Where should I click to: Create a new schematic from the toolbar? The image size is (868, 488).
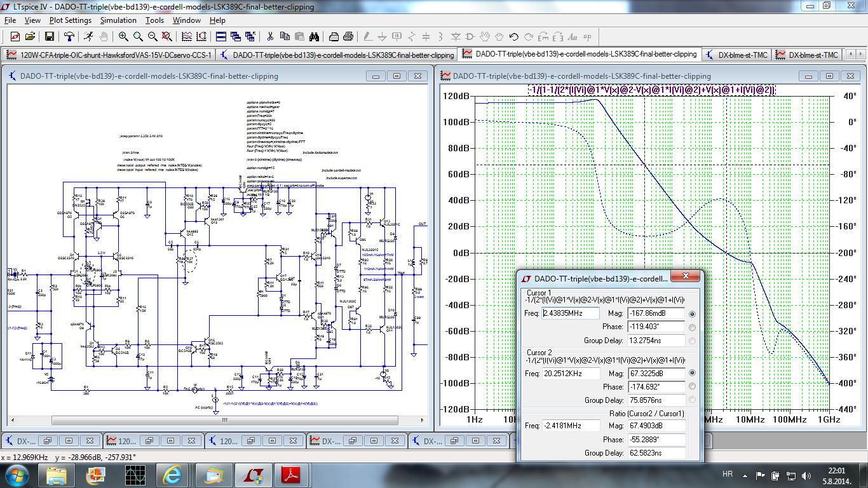pos(15,36)
